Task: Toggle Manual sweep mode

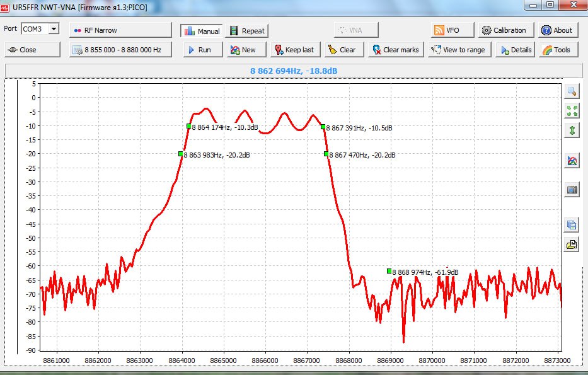Action: pyautogui.click(x=202, y=31)
